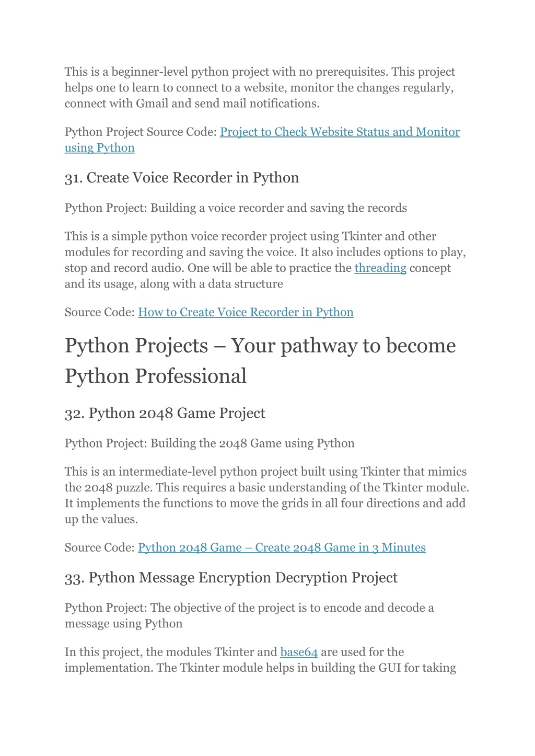Viewport: 535px width, 756px height.
Task: Click heading "31. Create Voice Recorder in Python"
Action: [x=182, y=178]
